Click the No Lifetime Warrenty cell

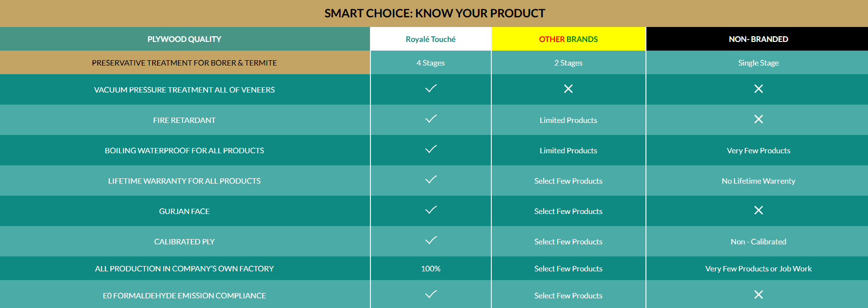(758, 181)
